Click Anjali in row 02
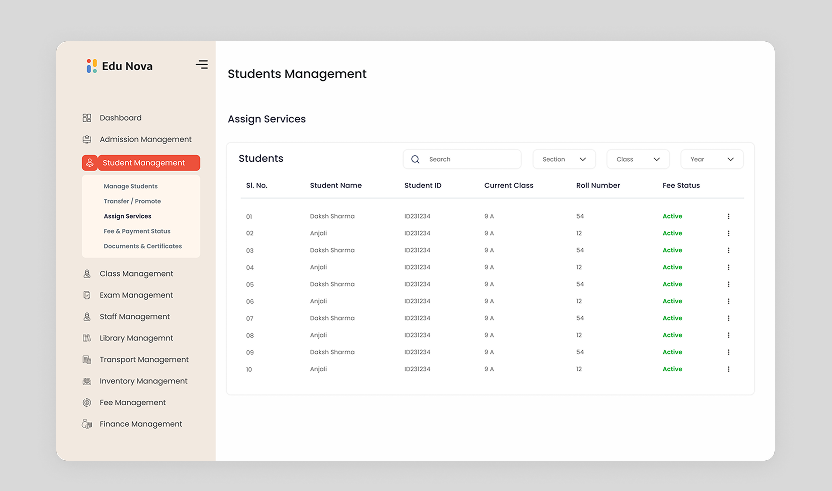Viewport: 832px width, 491px height. point(318,234)
